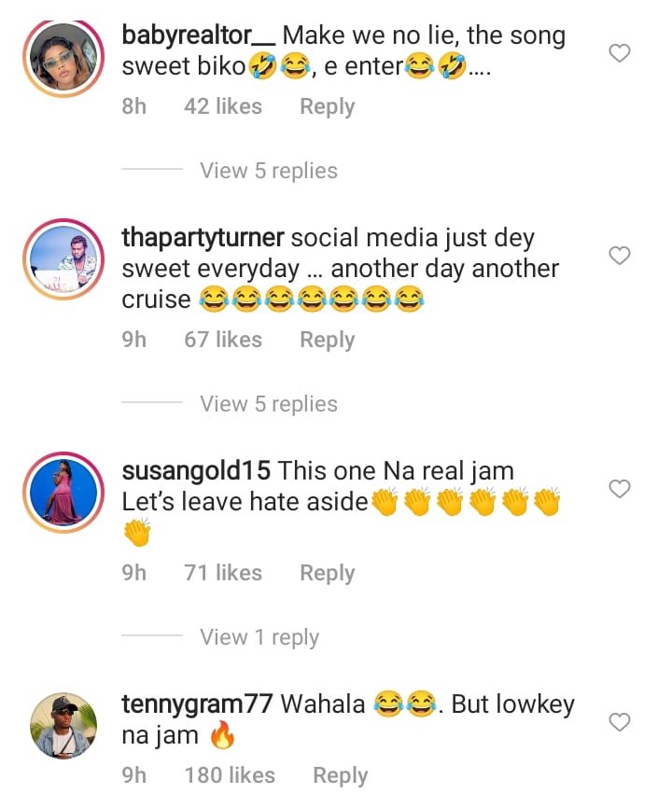Image resolution: width=672 pixels, height=794 pixels.
Task: Tap tennygram77's profile picture
Action: (63, 723)
